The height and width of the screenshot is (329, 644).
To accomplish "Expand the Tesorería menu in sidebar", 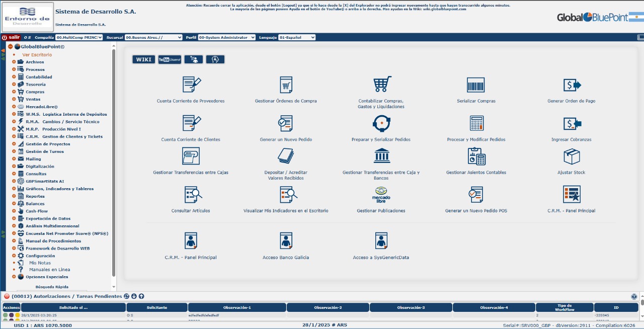I will pyautogui.click(x=14, y=85).
